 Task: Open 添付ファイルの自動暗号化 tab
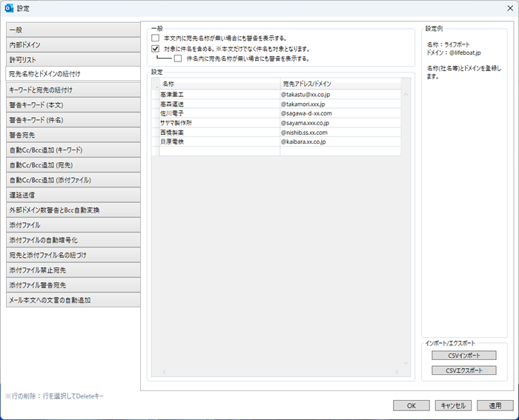pyautogui.click(x=73, y=240)
